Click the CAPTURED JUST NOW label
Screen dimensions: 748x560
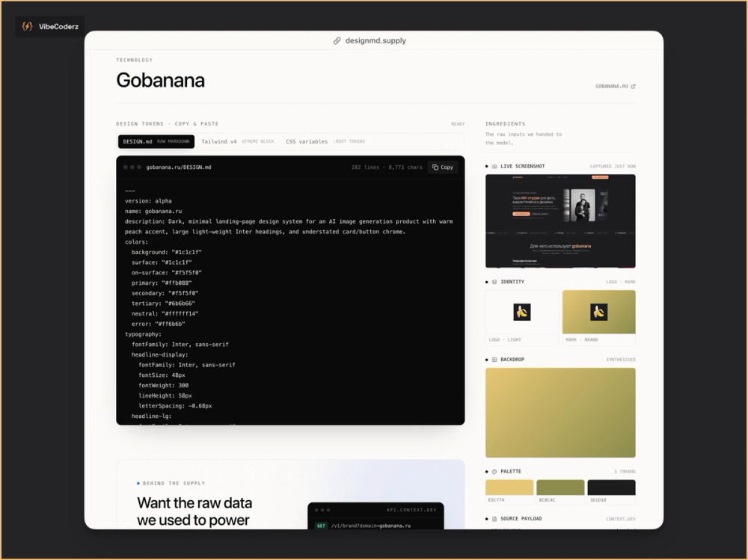(613, 167)
